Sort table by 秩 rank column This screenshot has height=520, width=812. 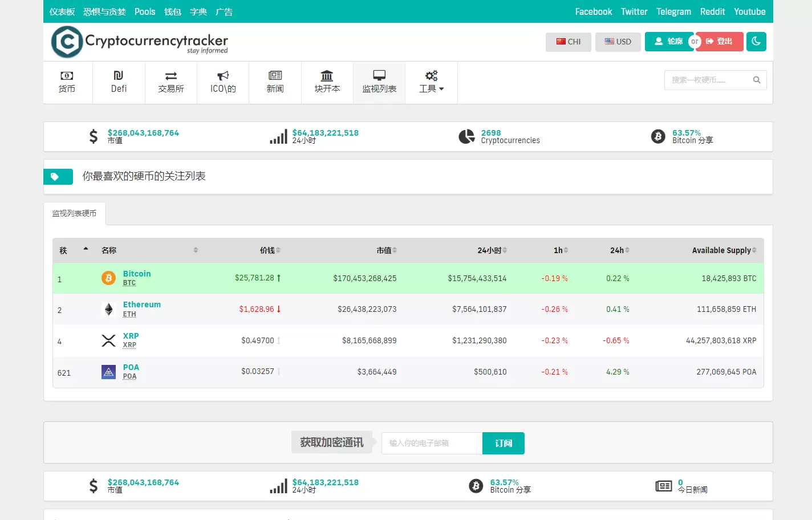coord(75,250)
